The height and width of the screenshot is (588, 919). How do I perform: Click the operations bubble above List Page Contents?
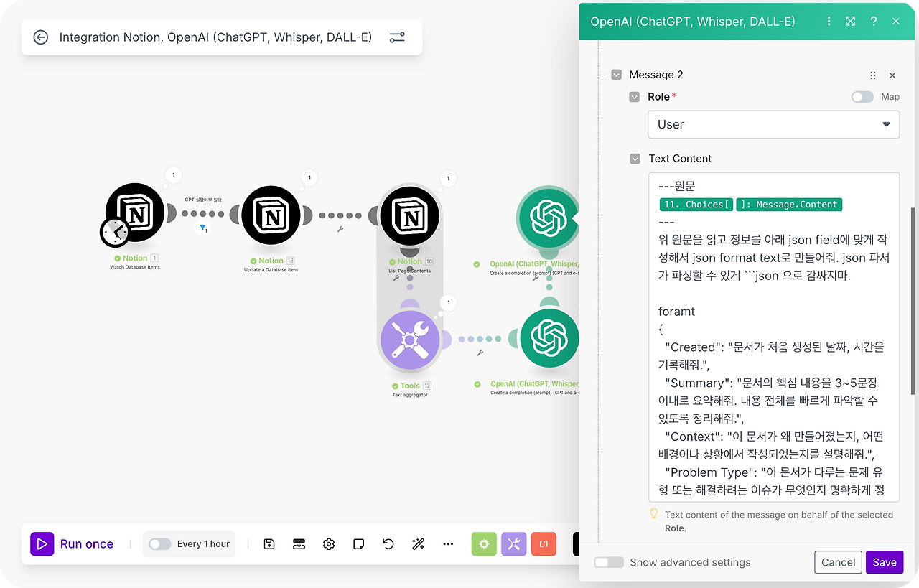(448, 178)
